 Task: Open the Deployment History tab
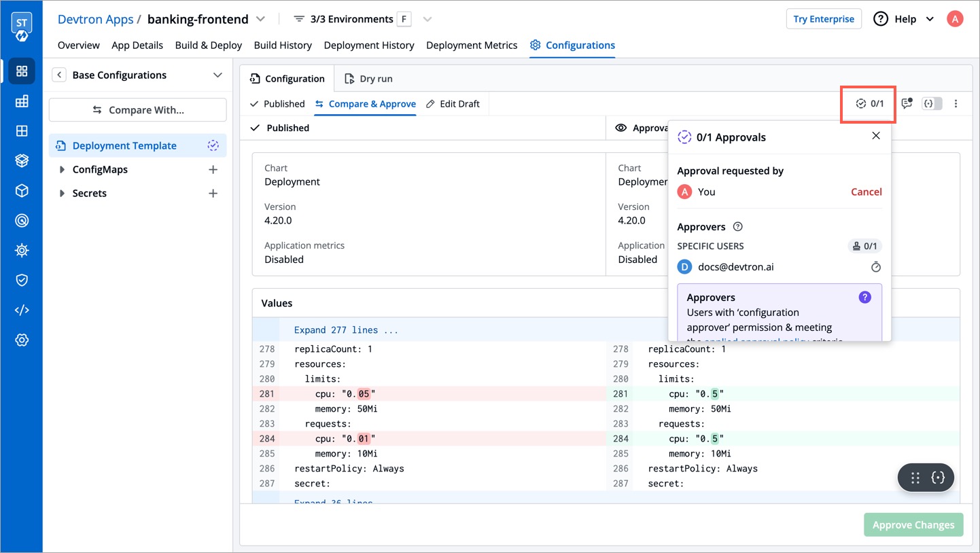369,46
